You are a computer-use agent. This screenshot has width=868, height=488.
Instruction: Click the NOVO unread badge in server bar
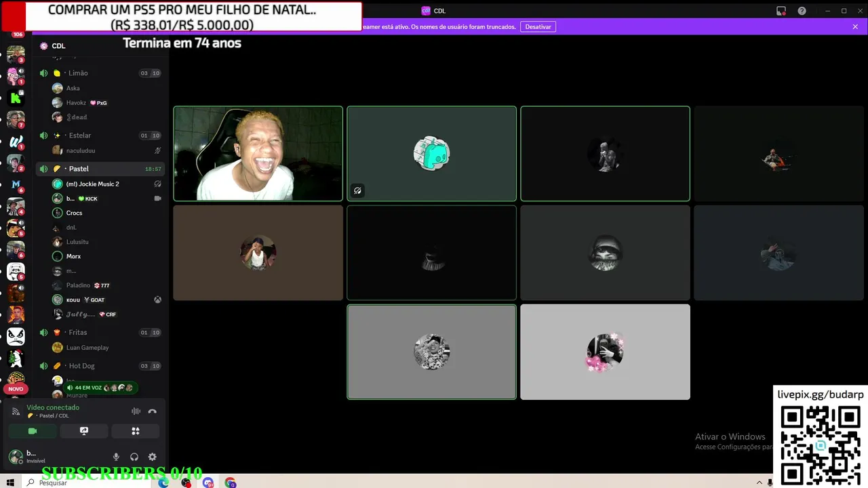coord(16,389)
